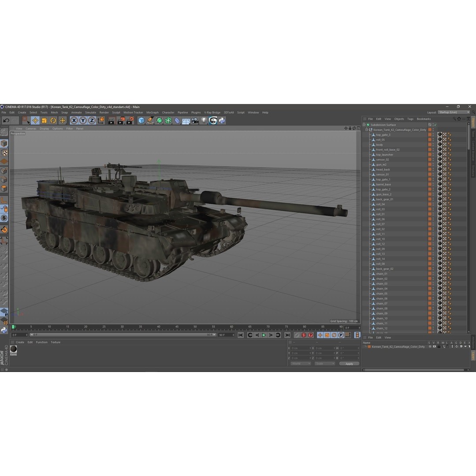This screenshot has height=476, width=476.
Task: Open Edit Render Settings icon
Action: [x=130, y=120]
